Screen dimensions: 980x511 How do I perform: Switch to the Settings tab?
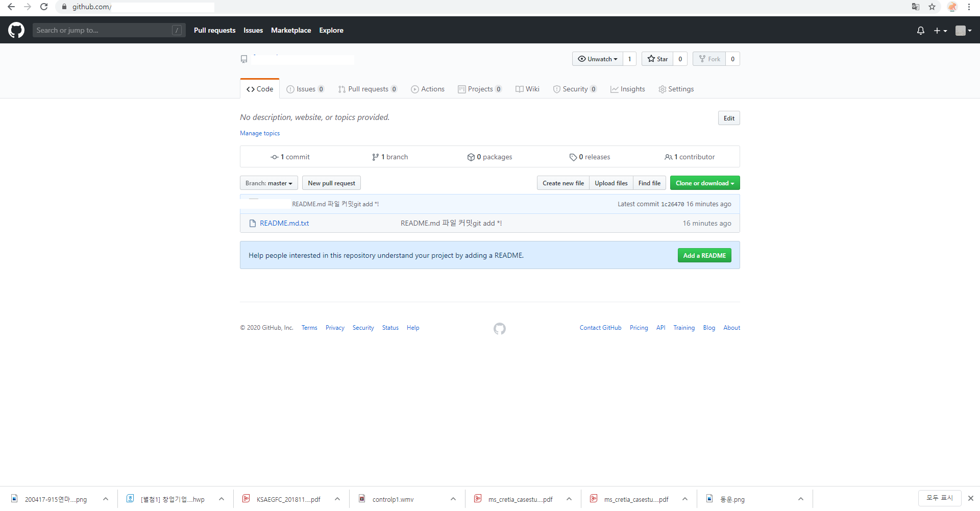pyautogui.click(x=676, y=89)
